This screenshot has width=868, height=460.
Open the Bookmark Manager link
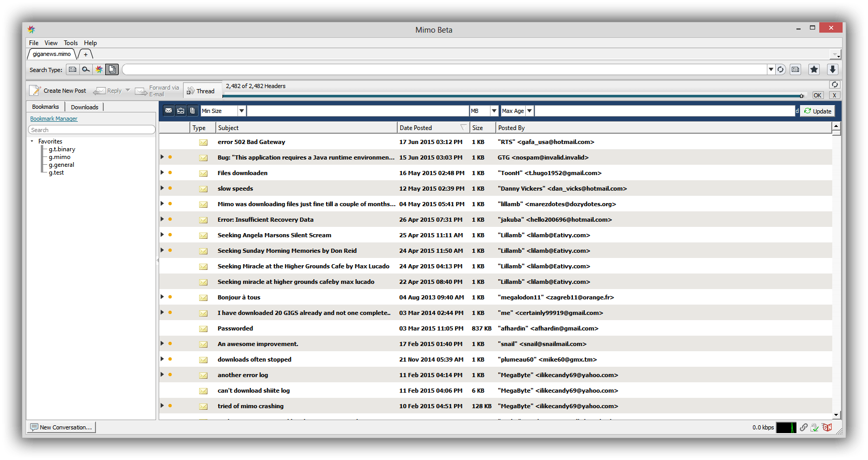(54, 119)
